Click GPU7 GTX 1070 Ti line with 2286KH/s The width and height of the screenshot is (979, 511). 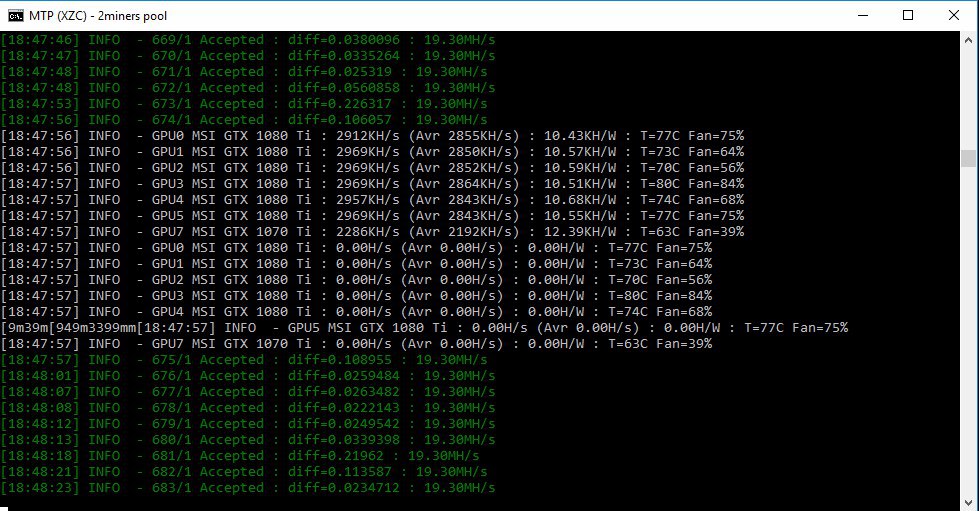[x=373, y=232]
